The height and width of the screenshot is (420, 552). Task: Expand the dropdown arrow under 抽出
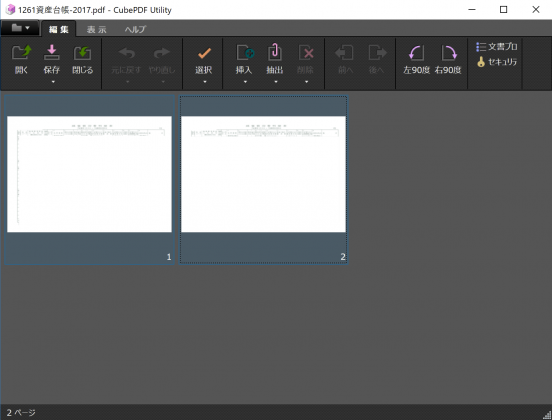pyautogui.click(x=276, y=82)
